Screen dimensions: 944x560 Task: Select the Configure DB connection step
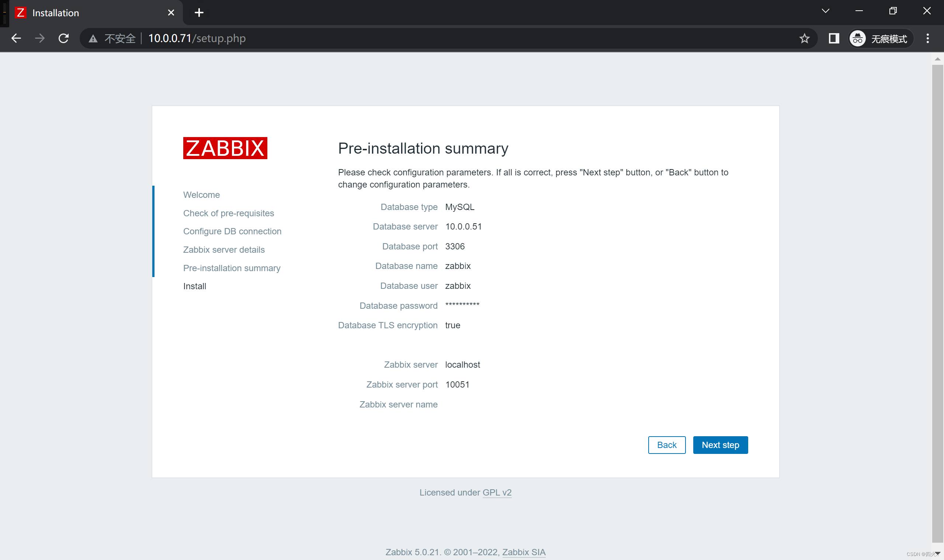tap(232, 231)
